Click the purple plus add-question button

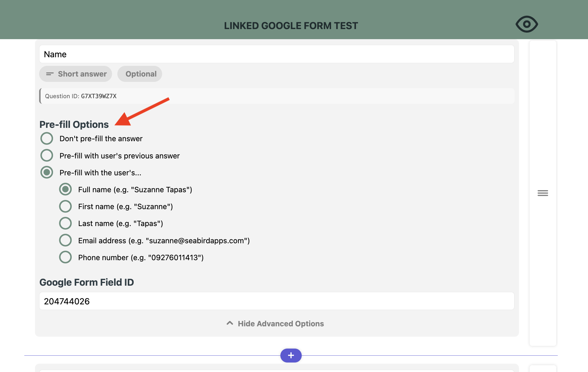(x=291, y=355)
